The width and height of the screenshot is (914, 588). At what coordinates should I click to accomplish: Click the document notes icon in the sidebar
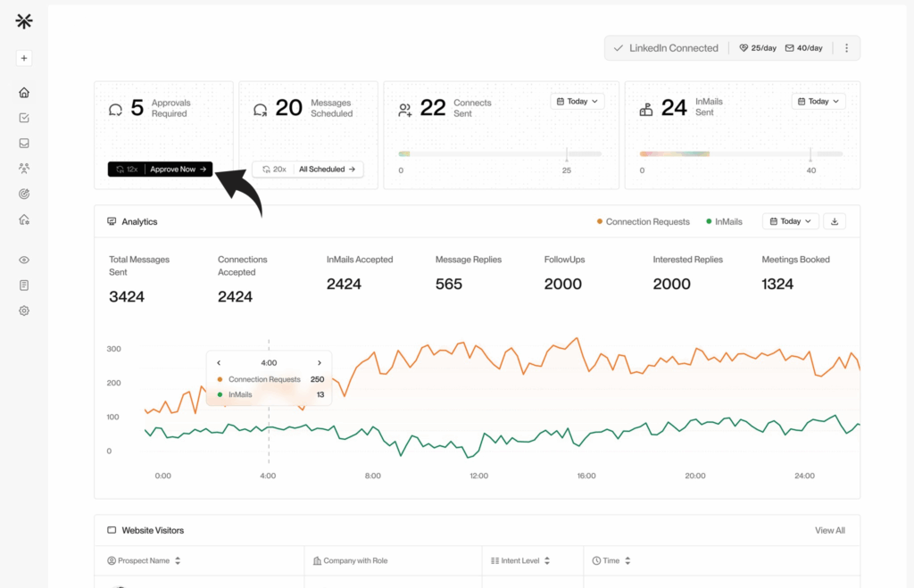[23, 285]
